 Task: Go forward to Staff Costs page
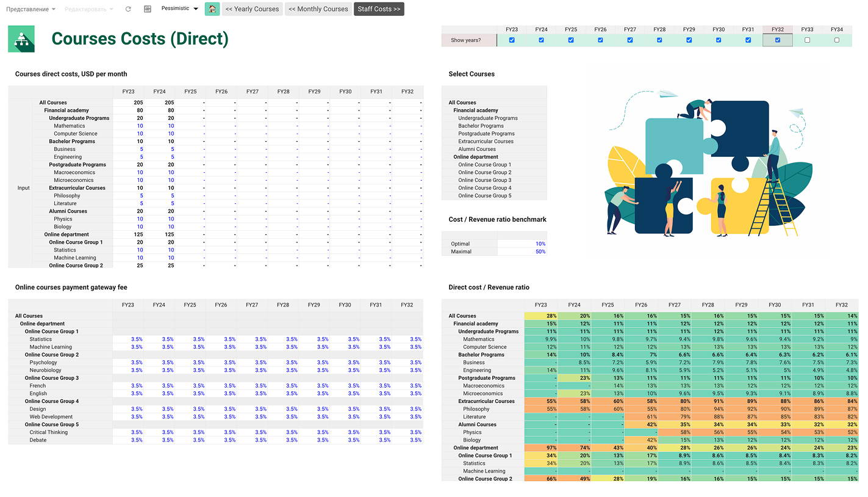point(379,9)
